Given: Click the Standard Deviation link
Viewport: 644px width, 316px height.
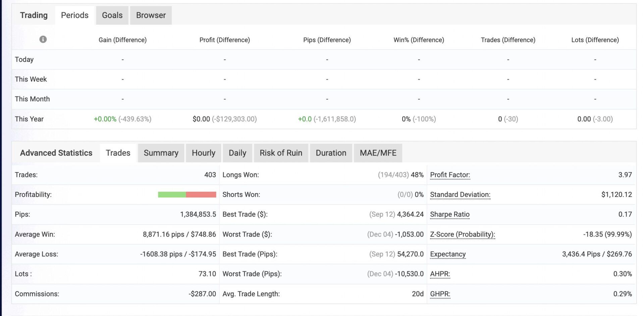Looking at the screenshot, I should [460, 194].
